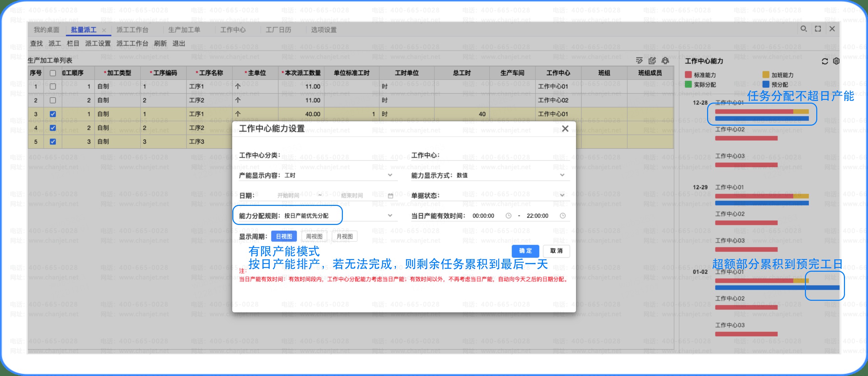Switch to the 派工工作台 tab
The height and width of the screenshot is (376, 868).
[x=133, y=30]
